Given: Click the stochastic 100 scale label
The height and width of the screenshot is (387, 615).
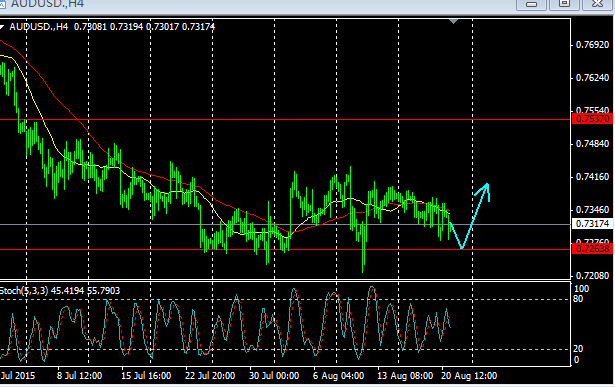Looking at the screenshot, I should tap(581, 289).
